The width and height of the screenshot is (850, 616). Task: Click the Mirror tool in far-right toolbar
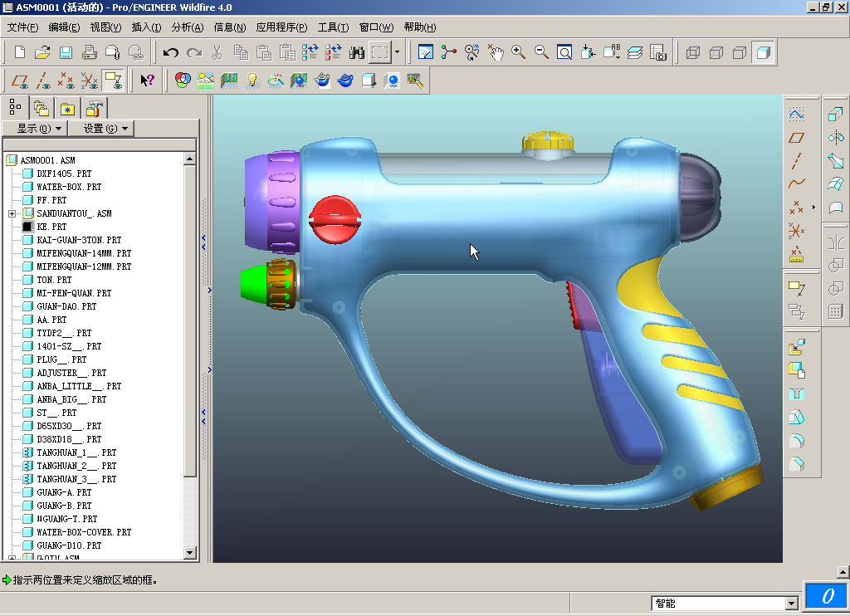click(x=836, y=137)
